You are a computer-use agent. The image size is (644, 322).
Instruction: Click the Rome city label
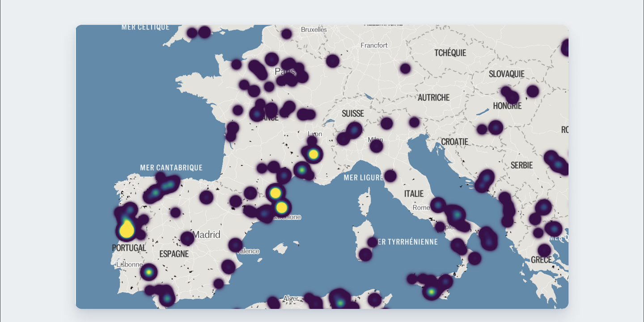pos(421,208)
